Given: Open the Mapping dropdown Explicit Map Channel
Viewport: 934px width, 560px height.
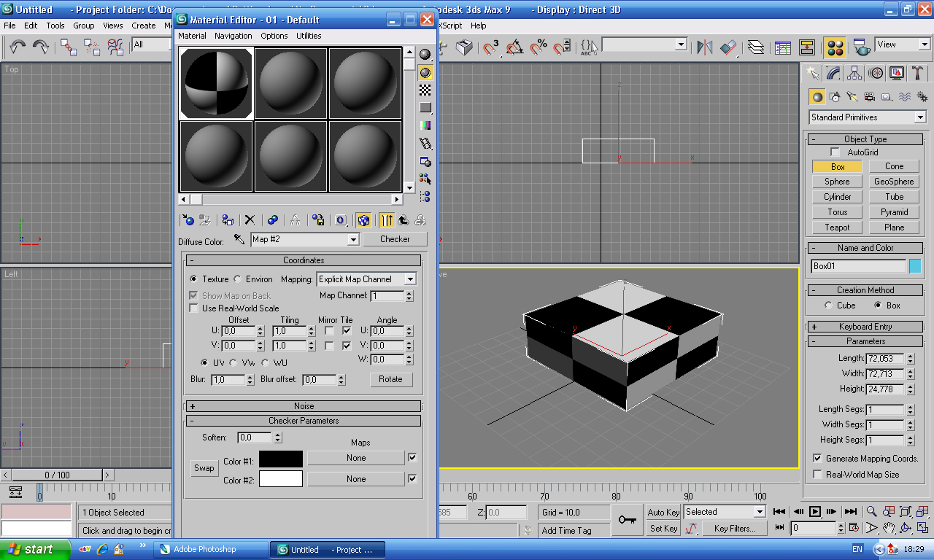Looking at the screenshot, I should (x=366, y=279).
